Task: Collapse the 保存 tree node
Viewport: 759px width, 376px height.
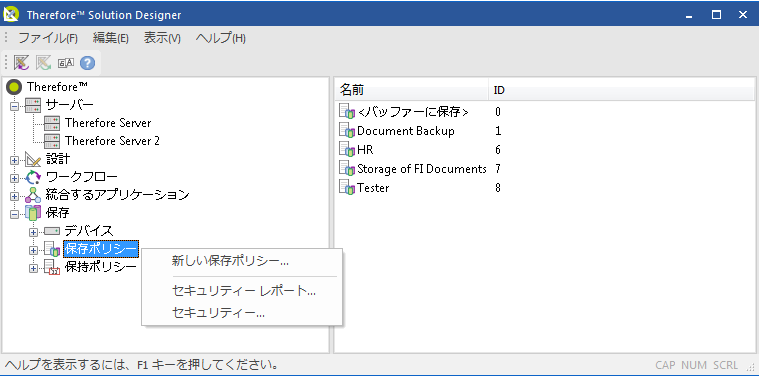Action: pyautogui.click(x=15, y=214)
